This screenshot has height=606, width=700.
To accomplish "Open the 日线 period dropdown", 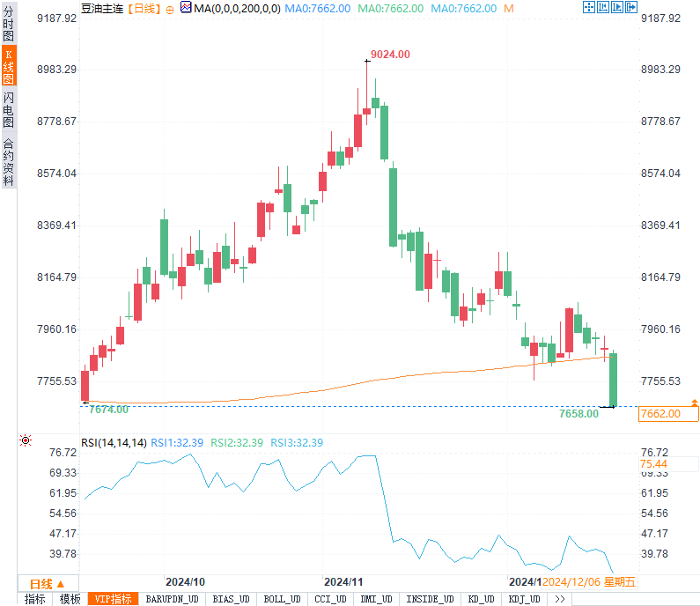I will (x=48, y=584).
